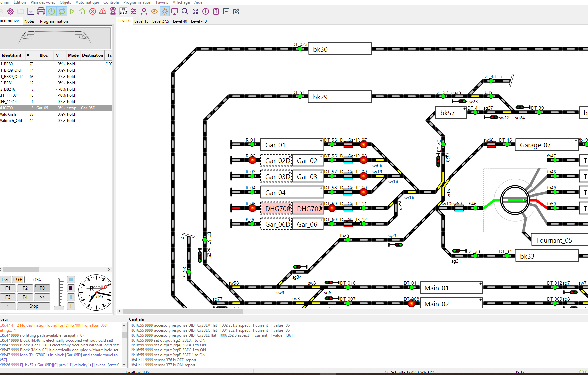
Task: Toggle track power on/off
Action: tap(52, 11)
